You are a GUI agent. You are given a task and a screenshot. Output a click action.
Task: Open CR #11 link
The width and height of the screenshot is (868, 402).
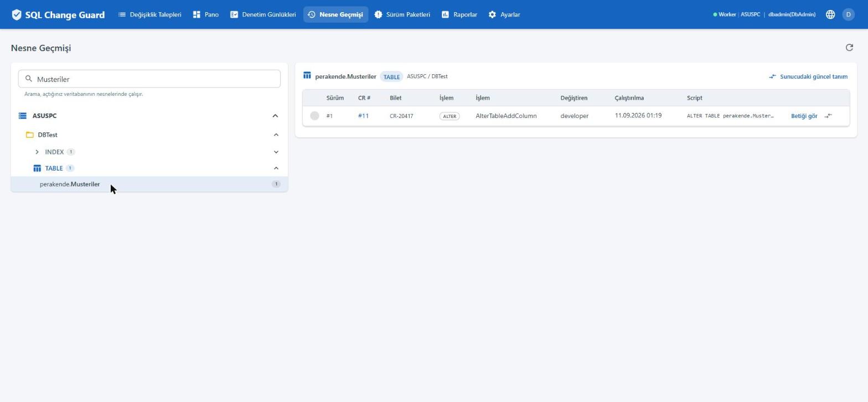tap(363, 116)
